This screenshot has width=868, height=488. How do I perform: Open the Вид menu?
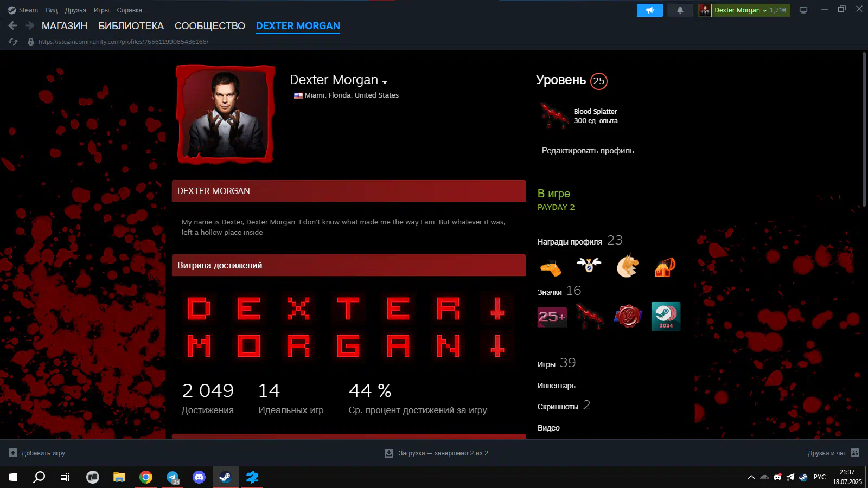click(x=52, y=10)
